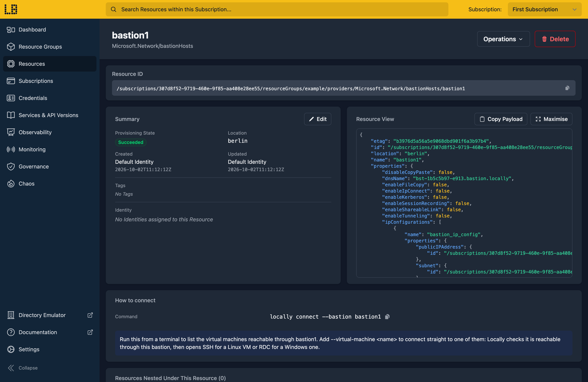Click the app logo in the top-left corner

11,9
